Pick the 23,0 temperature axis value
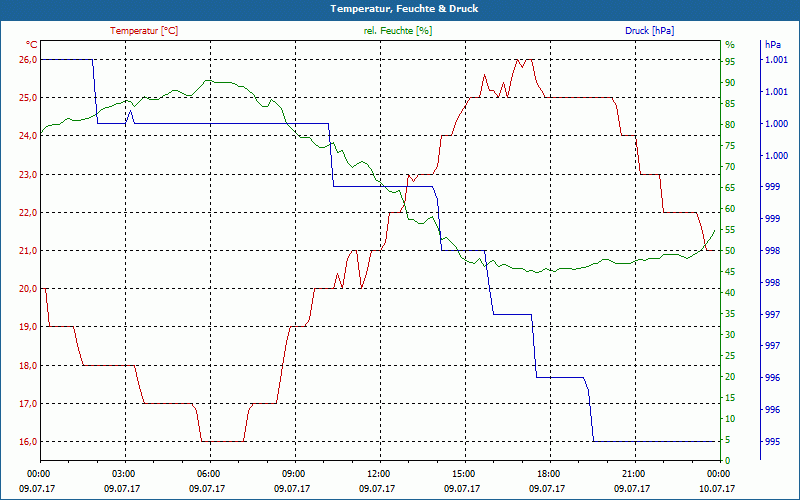The image size is (800, 500). coord(28,174)
